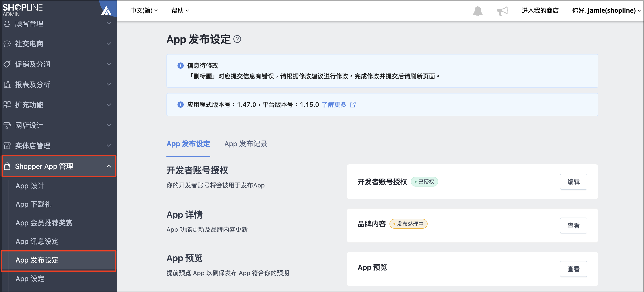Collapse the Shopper App 管理 chevron
This screenshot has height=292, width=644.
click(109, 166)
